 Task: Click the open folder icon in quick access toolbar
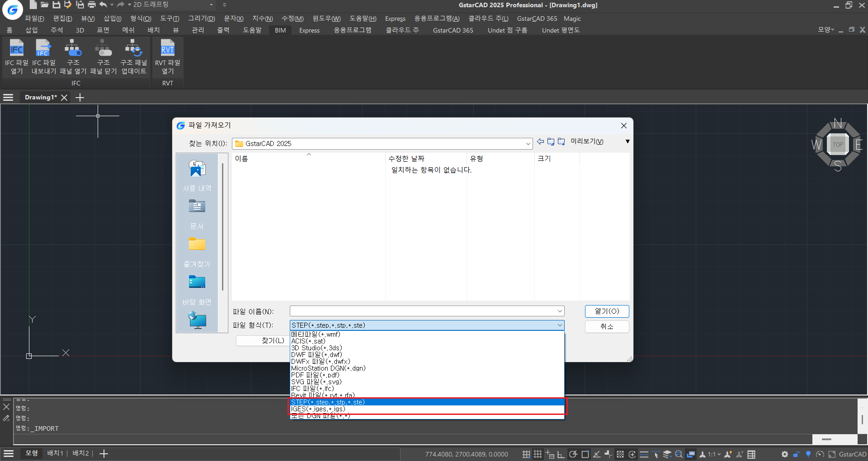coord(45,5)
